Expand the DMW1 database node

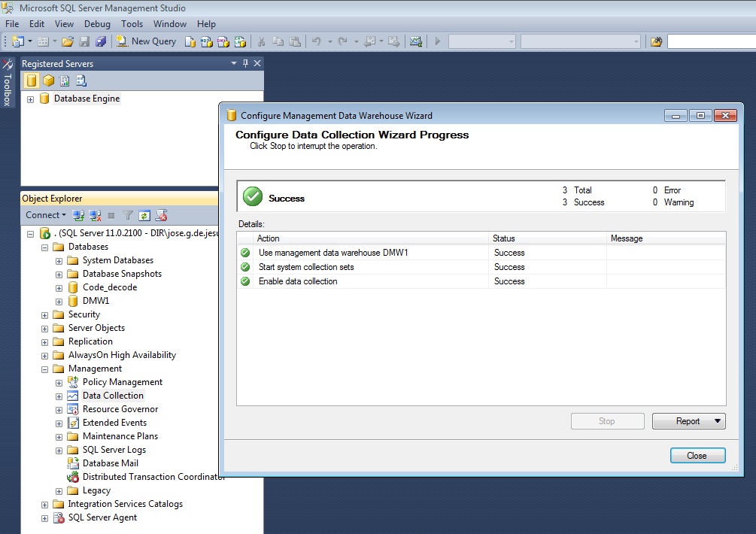tap(59, 302)
